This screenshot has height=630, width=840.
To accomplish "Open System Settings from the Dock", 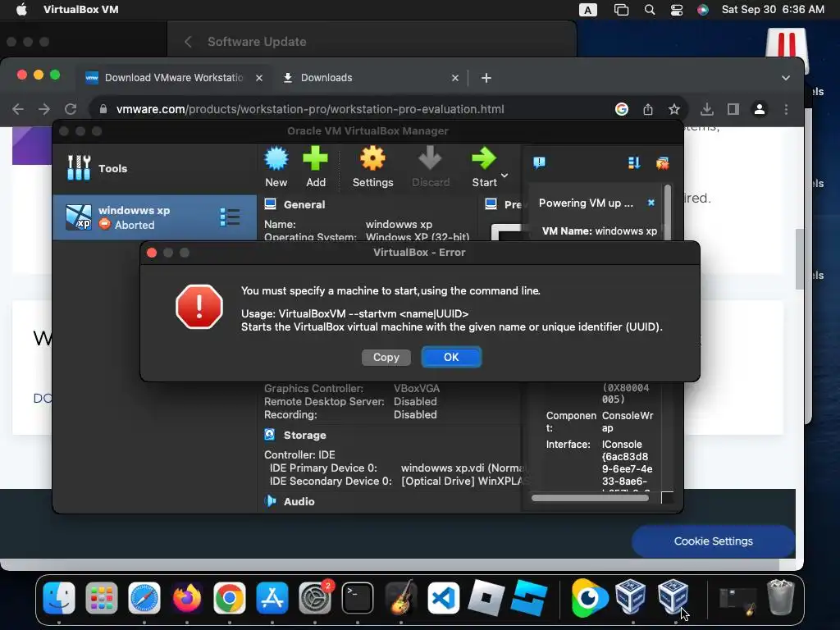I will click(315, 598).
